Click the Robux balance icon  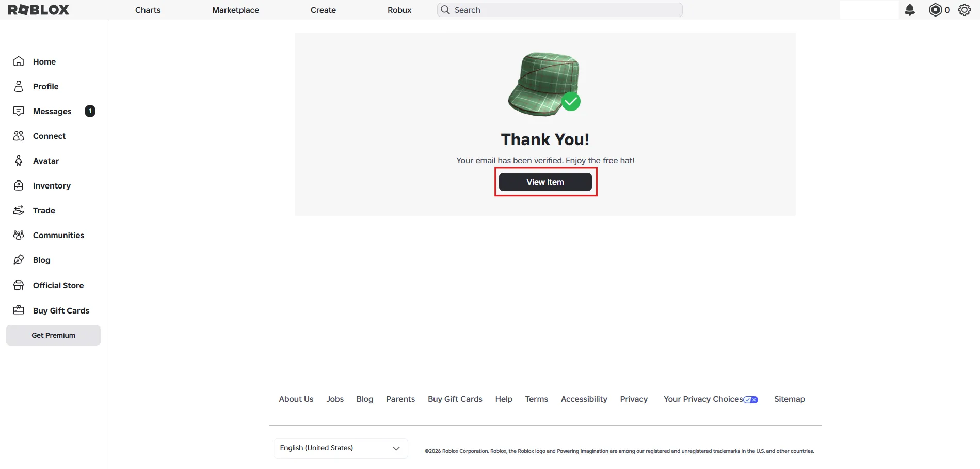[x=935, y=10]
